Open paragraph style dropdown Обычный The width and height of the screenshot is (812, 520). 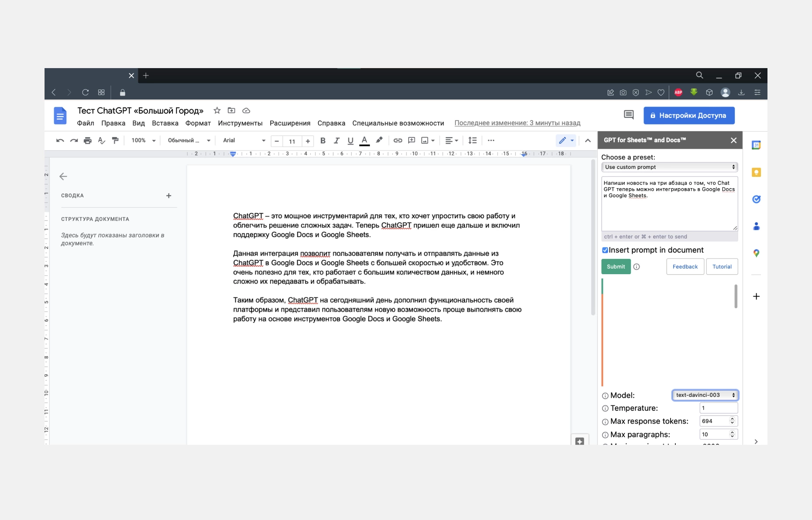(189, 141)
